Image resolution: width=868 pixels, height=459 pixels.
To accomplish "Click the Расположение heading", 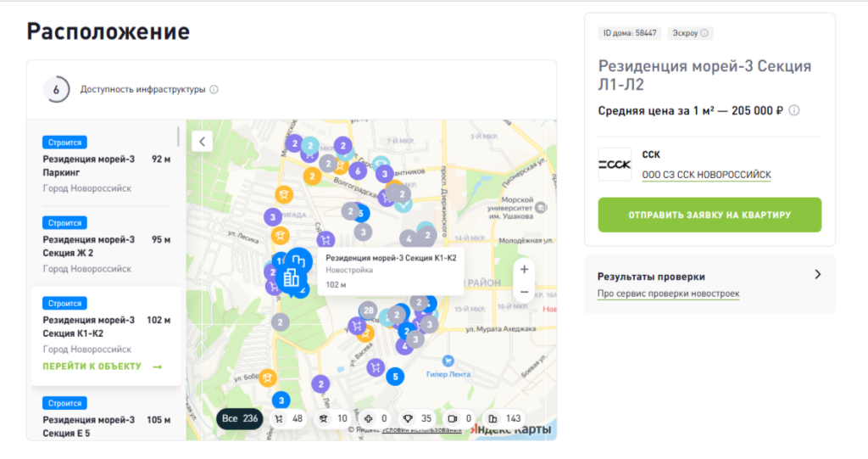I will coord(108,31).
